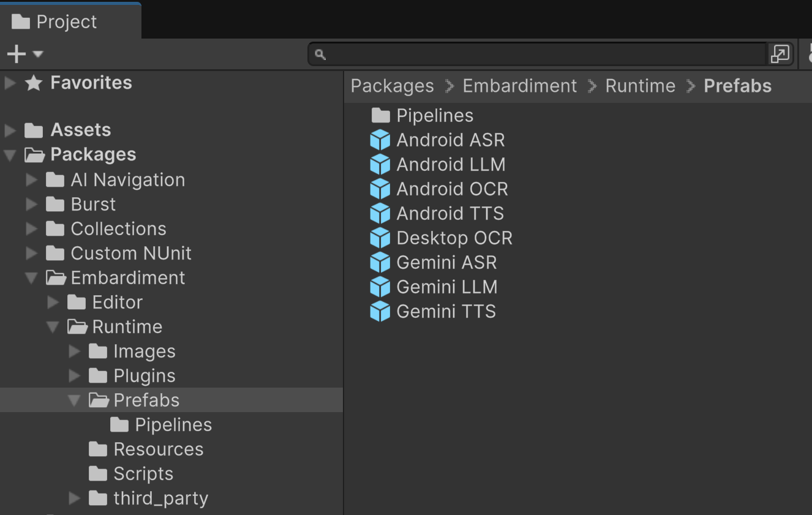Click the search-by-type button beside the search field

tap(780, 54)
